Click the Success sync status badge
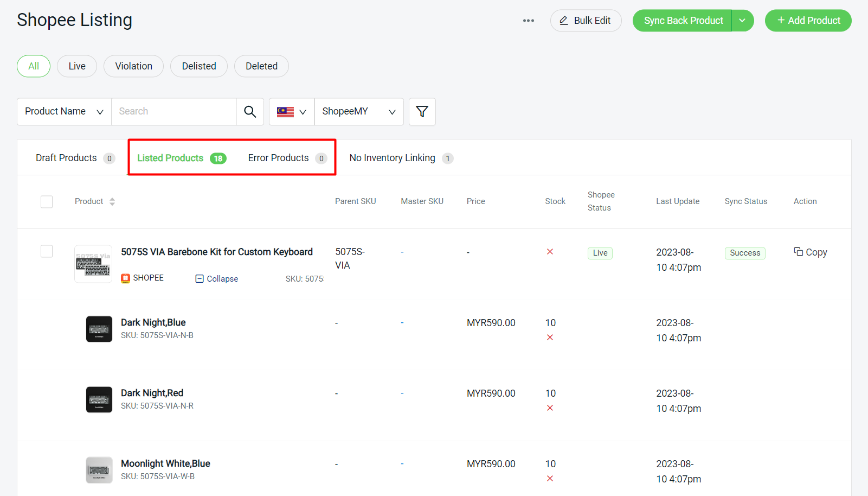This screenshot has height=496, width=868. 745,253
